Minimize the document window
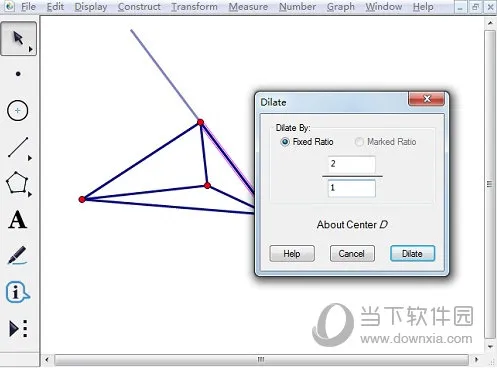The height and width of the screenshot is (368, 497). coord(460,7)
